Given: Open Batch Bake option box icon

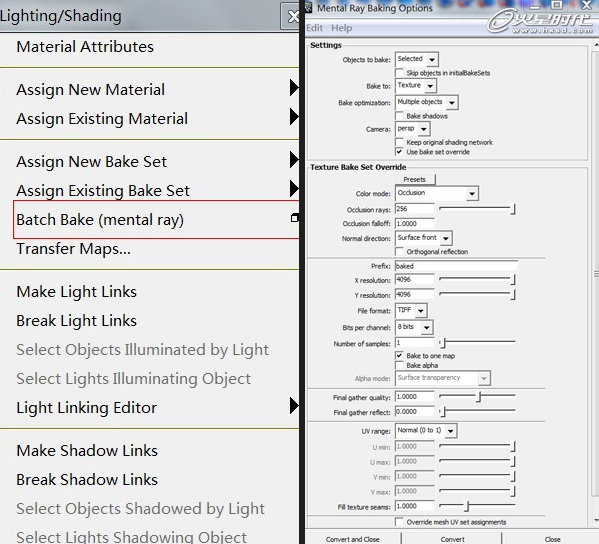Looking at the screenshot, I should (x=295, y=218).
